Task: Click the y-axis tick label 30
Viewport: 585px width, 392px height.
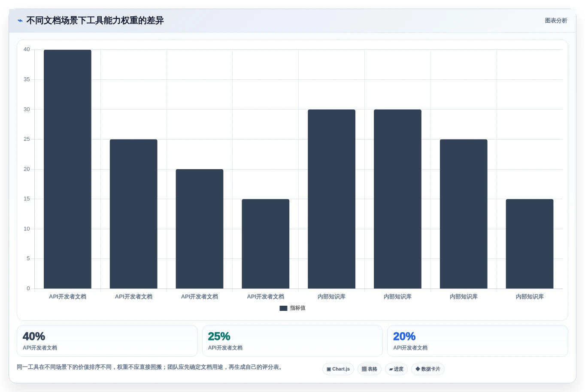Action: 27,109
